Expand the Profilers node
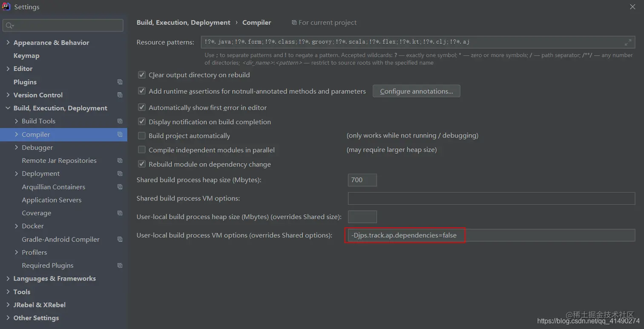Viewport: 644px width, 329px height. pos(17,252)
